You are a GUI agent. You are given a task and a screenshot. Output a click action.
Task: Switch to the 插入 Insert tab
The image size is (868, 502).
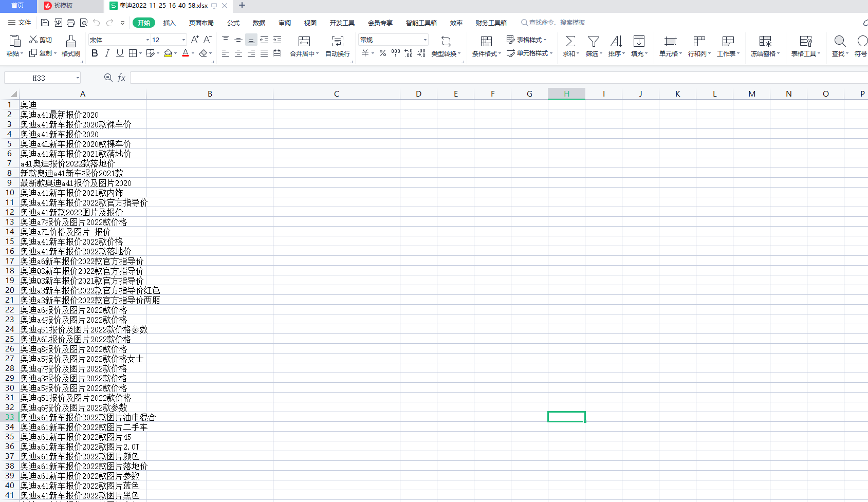tap(169, 23)
